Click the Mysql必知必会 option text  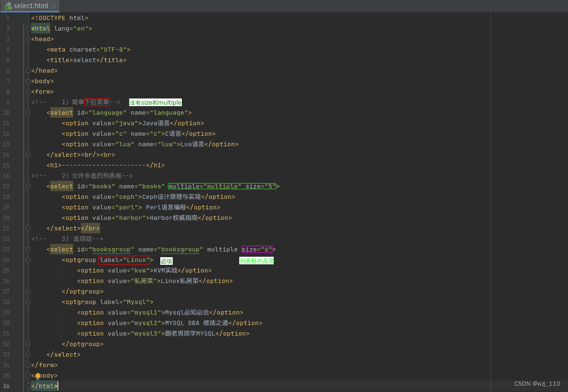(x=187, y=312)
